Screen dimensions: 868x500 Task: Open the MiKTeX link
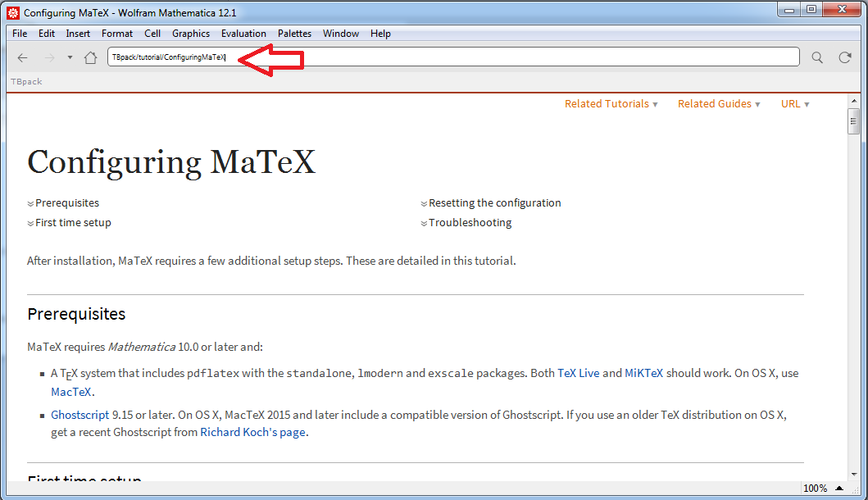643,373
